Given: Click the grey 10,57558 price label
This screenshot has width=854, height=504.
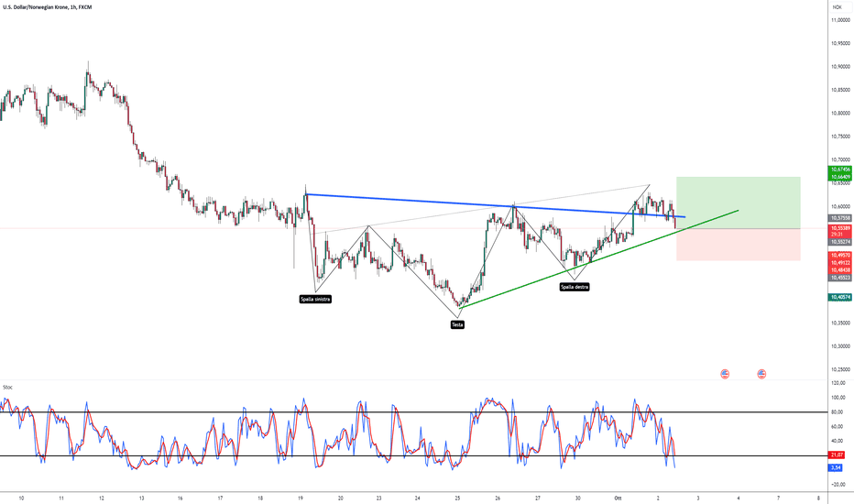Looking at the screenshot, I should pyautogui.click(x=840, y=218).
